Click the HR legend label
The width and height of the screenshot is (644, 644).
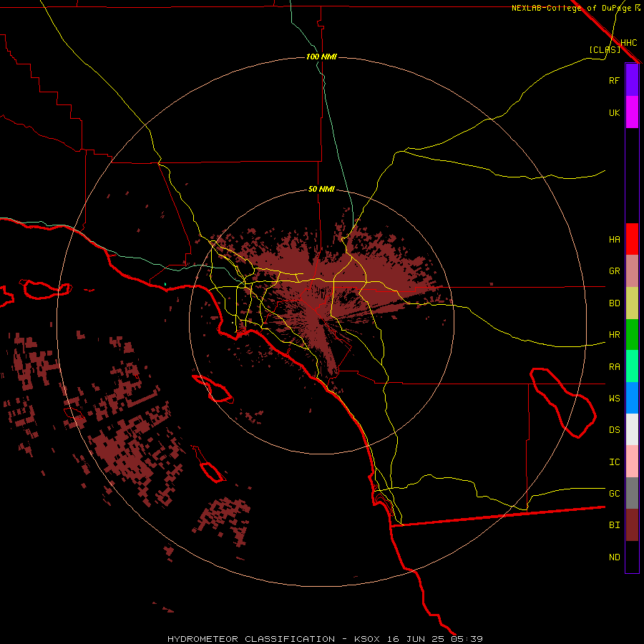pos(614,335)
